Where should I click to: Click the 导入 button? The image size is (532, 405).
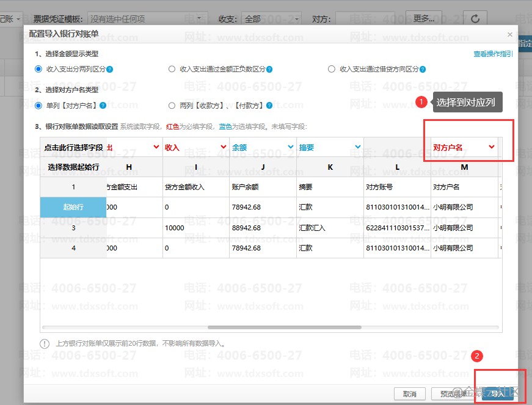tap(498, 394)
